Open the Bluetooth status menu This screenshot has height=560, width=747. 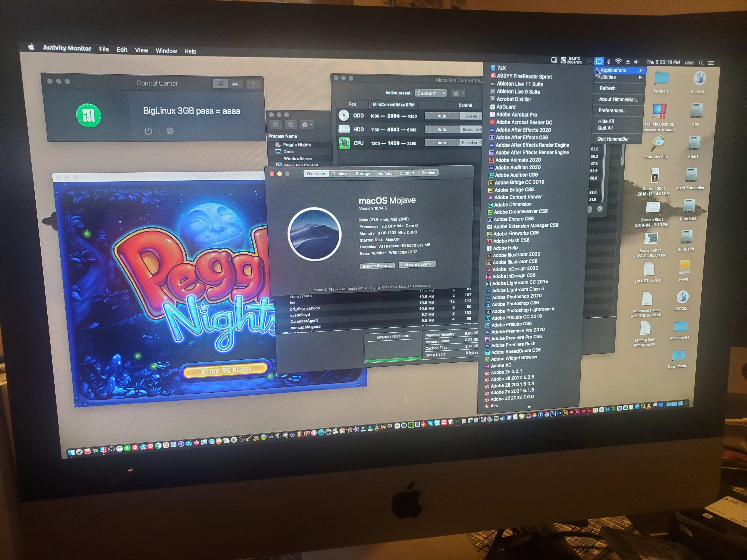coord(609,61)
